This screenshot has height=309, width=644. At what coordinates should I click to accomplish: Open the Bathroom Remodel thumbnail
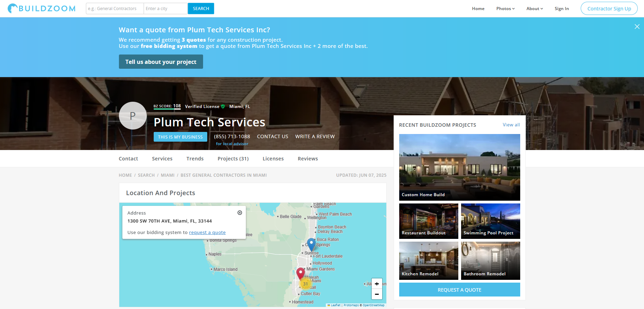pos(491,261)
